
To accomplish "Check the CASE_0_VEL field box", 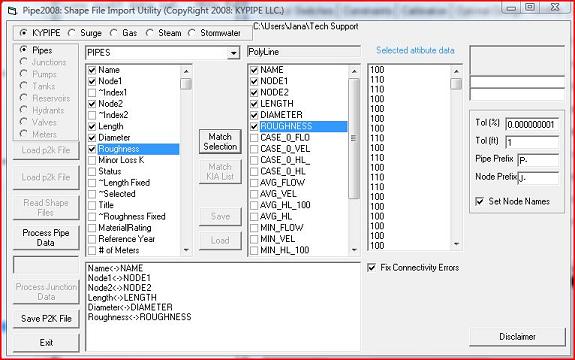I will [x=254, y=149].
